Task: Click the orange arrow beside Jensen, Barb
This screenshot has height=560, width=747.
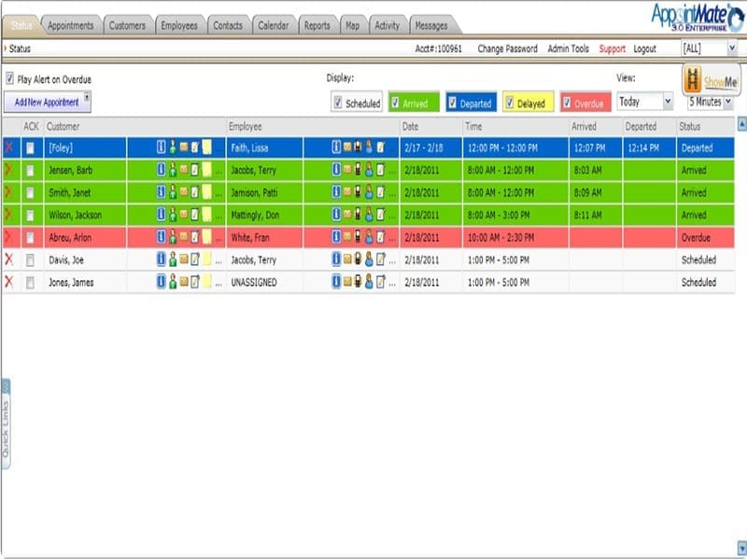Action: point(8,170)
